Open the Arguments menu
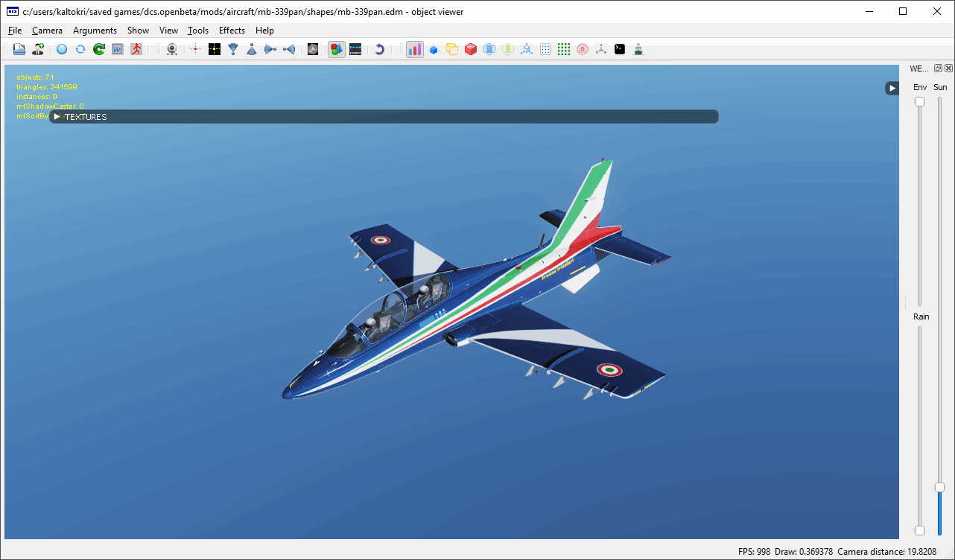This screenshot has width=955, height=560. 95,31
